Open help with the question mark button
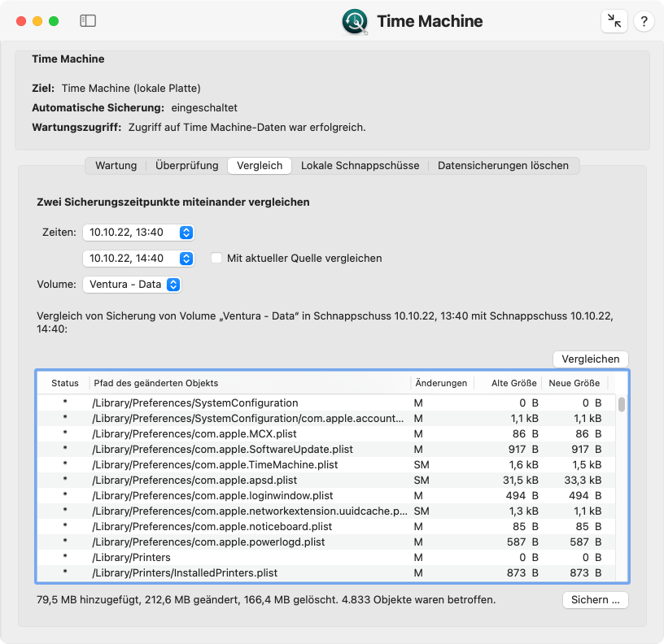Viewport: 664px width, 644px height. tap(644, 20)
